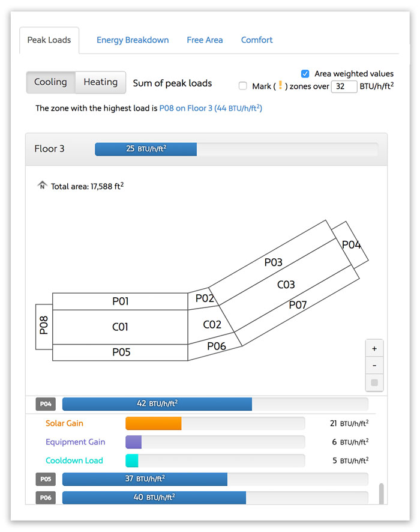Click the zoom out minus button
The width and height of the screenshot is (420, 532).
[374, 365]
